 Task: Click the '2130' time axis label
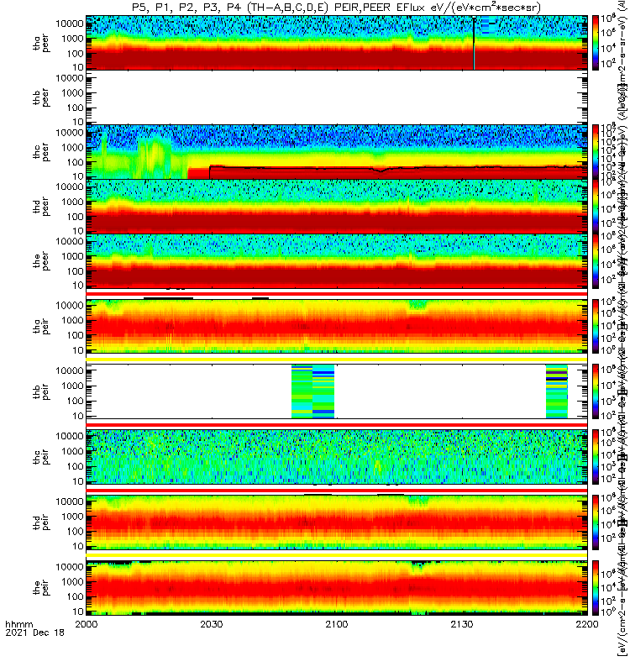462,624
